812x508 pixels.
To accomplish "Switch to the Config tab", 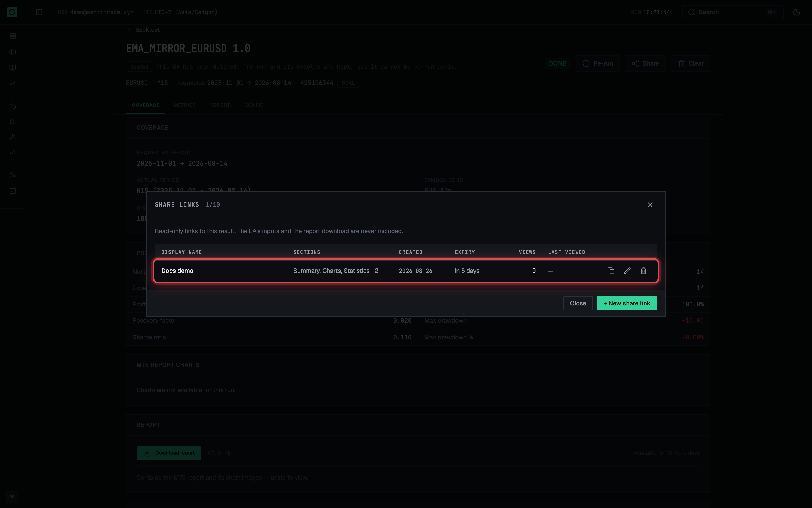I will [x=254, y=105].
